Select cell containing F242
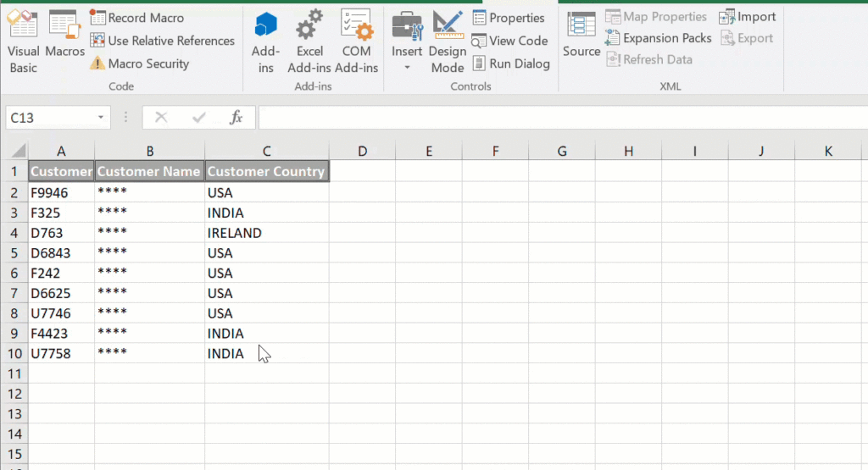This screenshot has height=470, width=868. pyautogui.click(x=61, y=274)
